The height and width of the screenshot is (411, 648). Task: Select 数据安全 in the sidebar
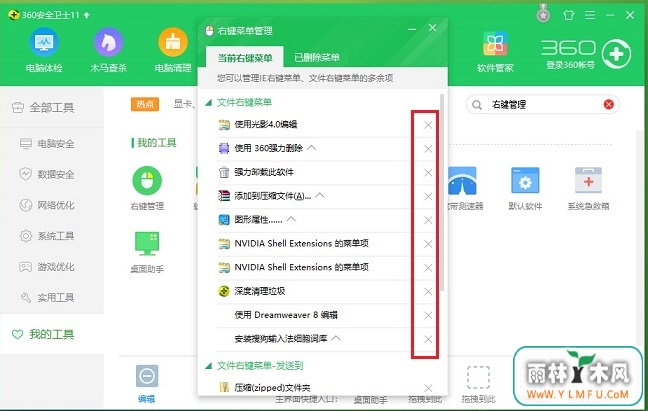(52, 174)
